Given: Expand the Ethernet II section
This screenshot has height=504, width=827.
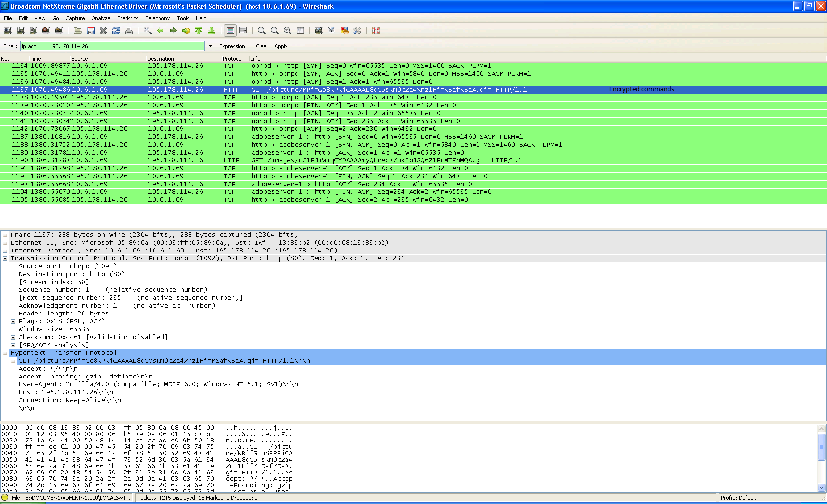Looking at the screenshot, I should coord(5,243).
